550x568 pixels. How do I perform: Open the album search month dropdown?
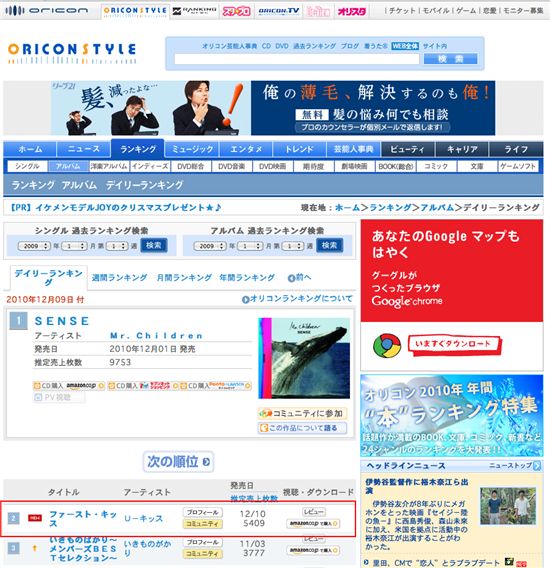(x=250, y=246)
